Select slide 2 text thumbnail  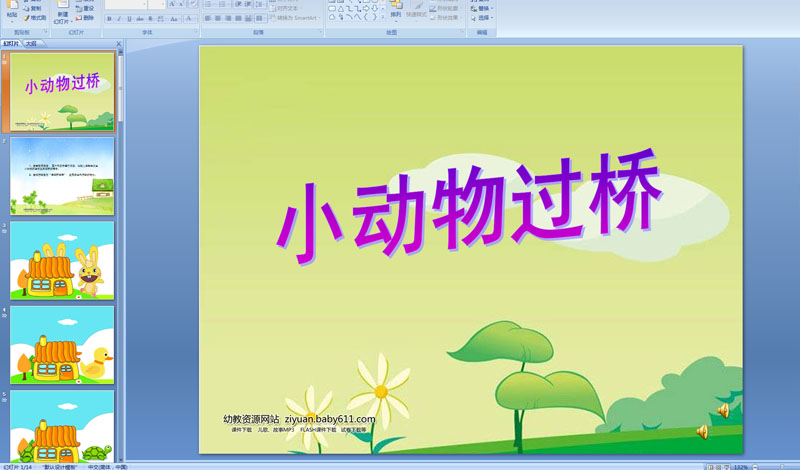(62, 176)
